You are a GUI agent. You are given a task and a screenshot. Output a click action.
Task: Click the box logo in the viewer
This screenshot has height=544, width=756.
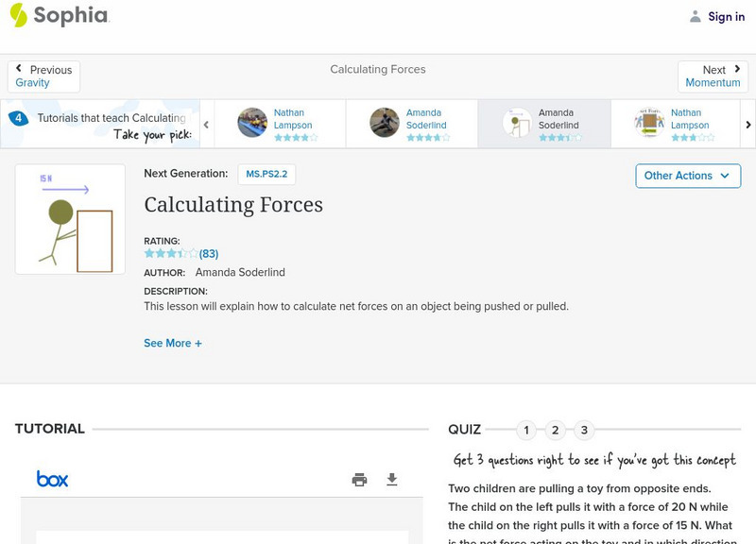pos(52,479)
